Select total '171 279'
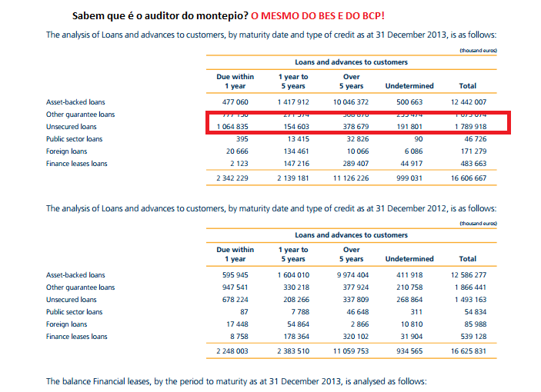Screen dimensions: 541x392 click(474, 151)
